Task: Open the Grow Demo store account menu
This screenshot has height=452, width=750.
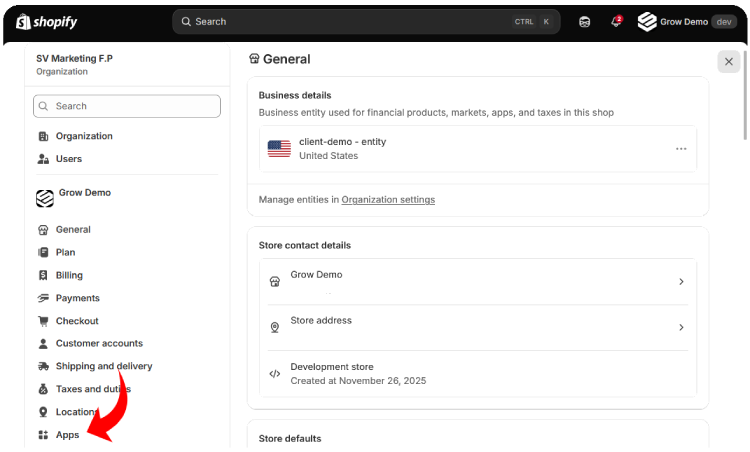Action: tap(686, 22)
